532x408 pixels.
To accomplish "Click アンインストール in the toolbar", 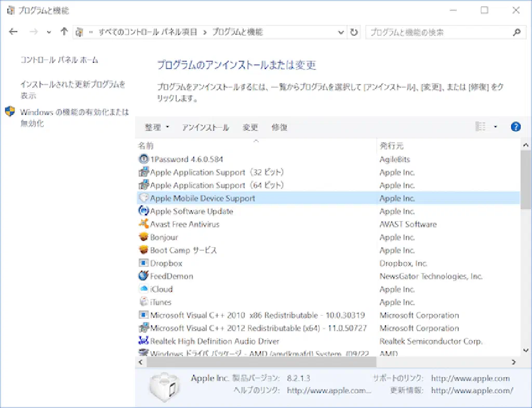I will coord(205,127).
